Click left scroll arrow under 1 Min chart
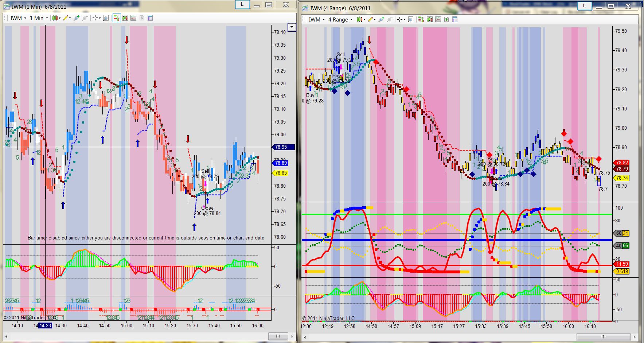 click(6, 336)
